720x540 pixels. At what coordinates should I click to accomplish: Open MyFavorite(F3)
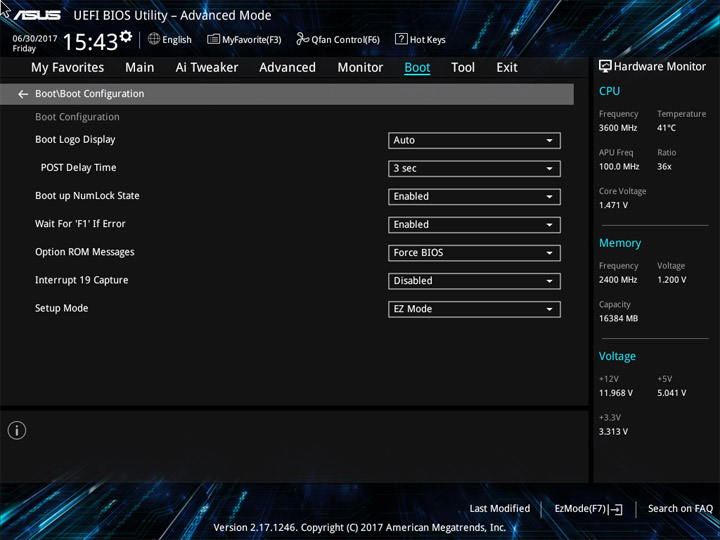point(244,39)
